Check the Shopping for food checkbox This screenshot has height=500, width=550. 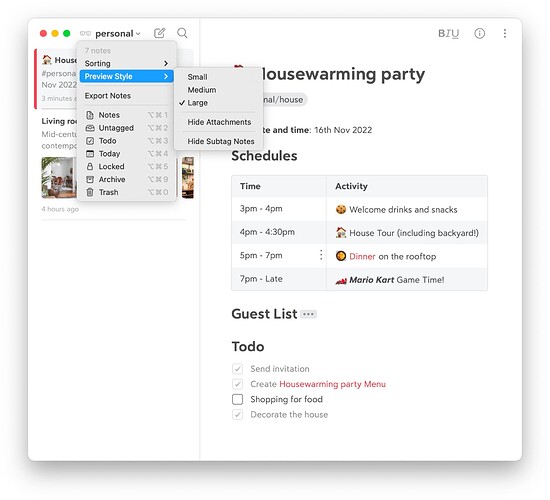click(237, 399)
